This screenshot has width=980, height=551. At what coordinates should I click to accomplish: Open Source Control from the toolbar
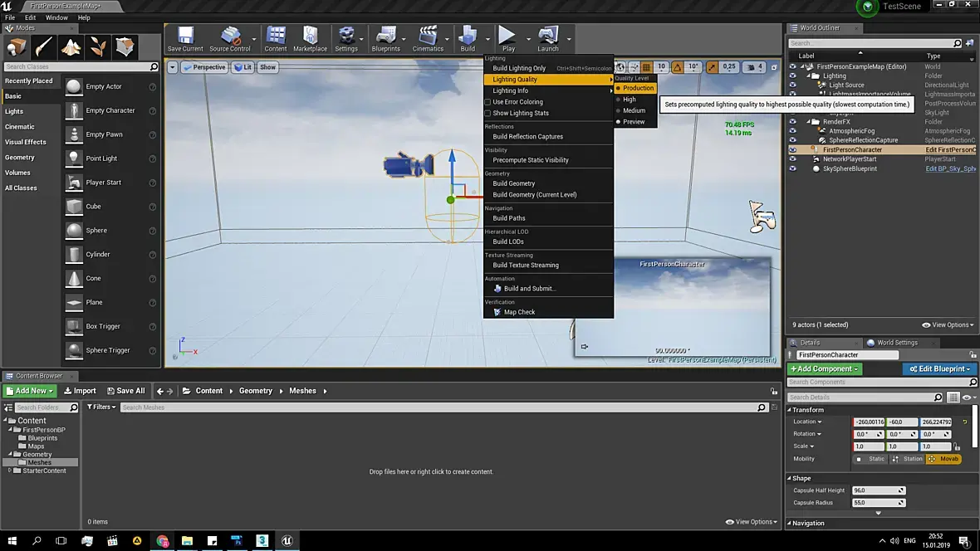coord(229,38)
